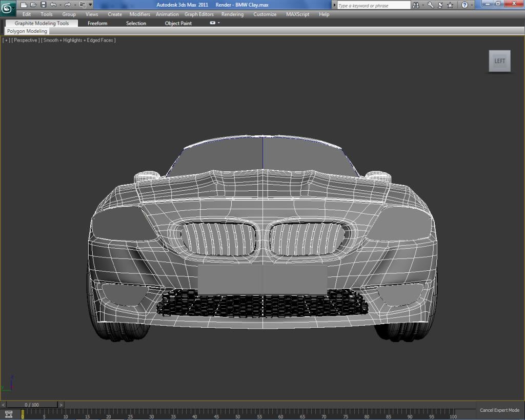This screenshot has height=420, width=525.
Task: Switch to the Object Paint ribbon tab
Action: point(178,23)
